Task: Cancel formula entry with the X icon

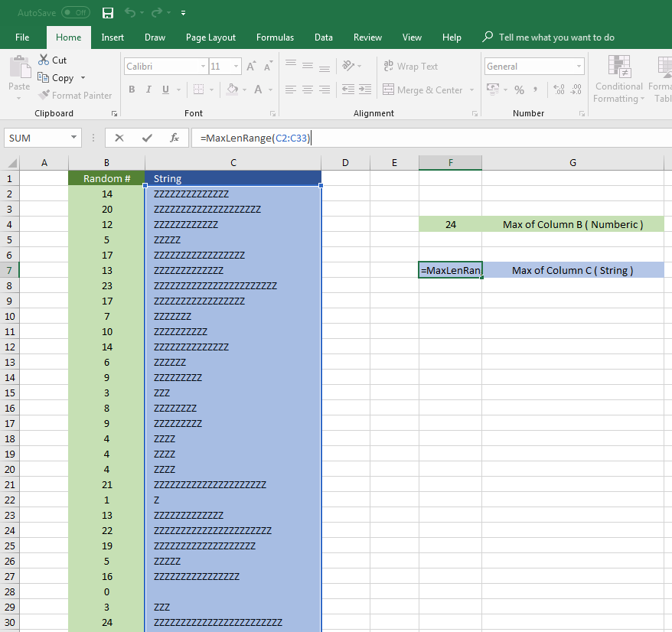Action: pyautogui.click(x=119, y=138)
